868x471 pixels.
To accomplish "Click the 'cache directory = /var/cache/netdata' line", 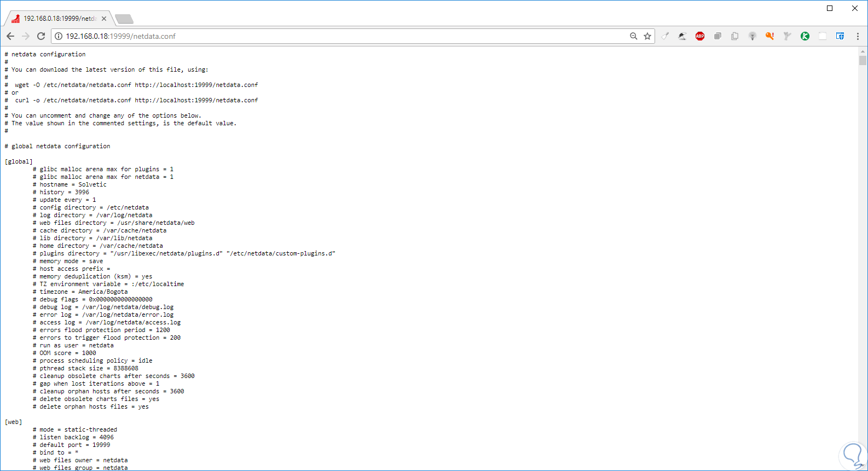I will tap(100, 230).
